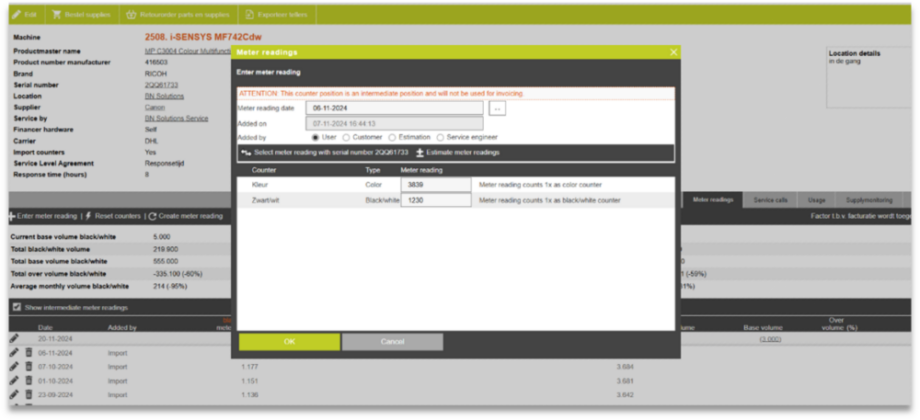Open the MP C3004 Colour Multifunction productmaster link
This screenshot has height=420, width=920.
tap(188, 52)
